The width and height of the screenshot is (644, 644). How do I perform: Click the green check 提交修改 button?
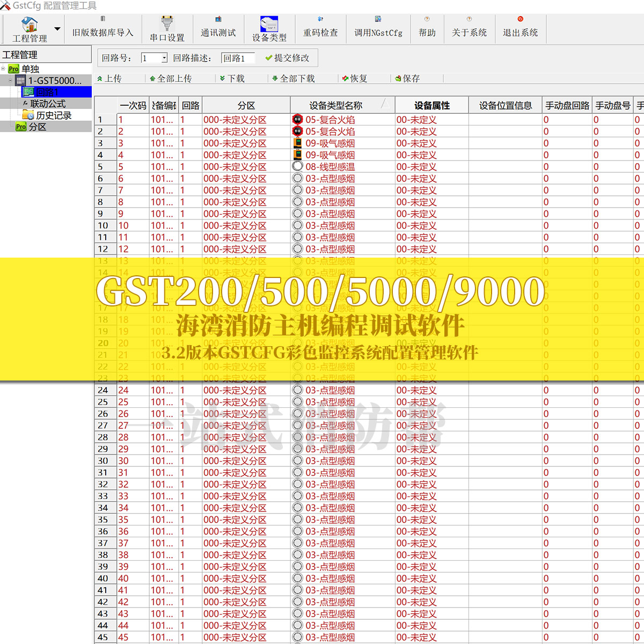pyautogui.click(x=287, y=58)
